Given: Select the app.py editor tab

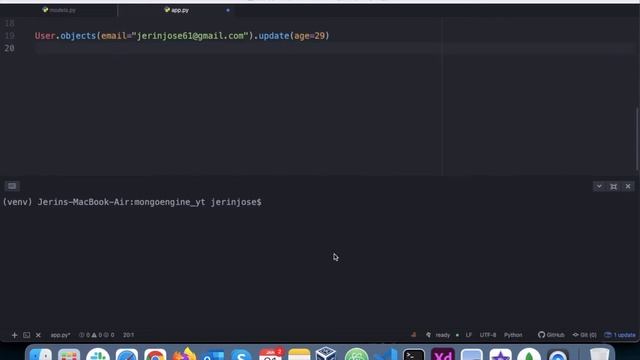Looking at the screenshot, I should pos(177,10).
